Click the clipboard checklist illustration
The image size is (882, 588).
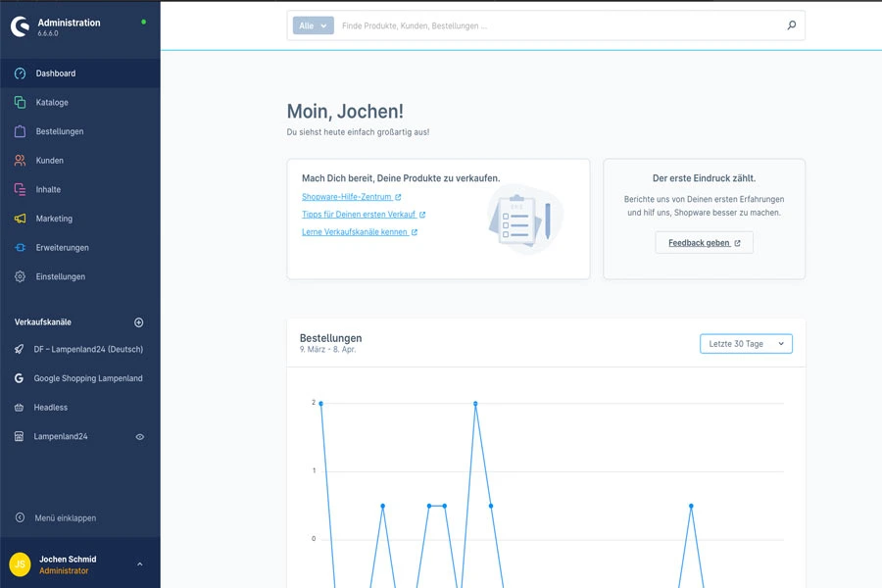tap(523, 220)
